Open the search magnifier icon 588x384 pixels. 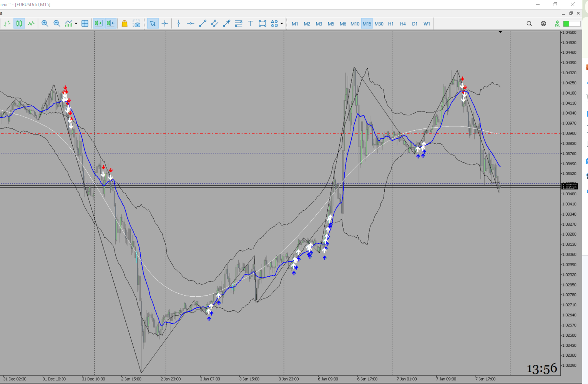(529, 23)
